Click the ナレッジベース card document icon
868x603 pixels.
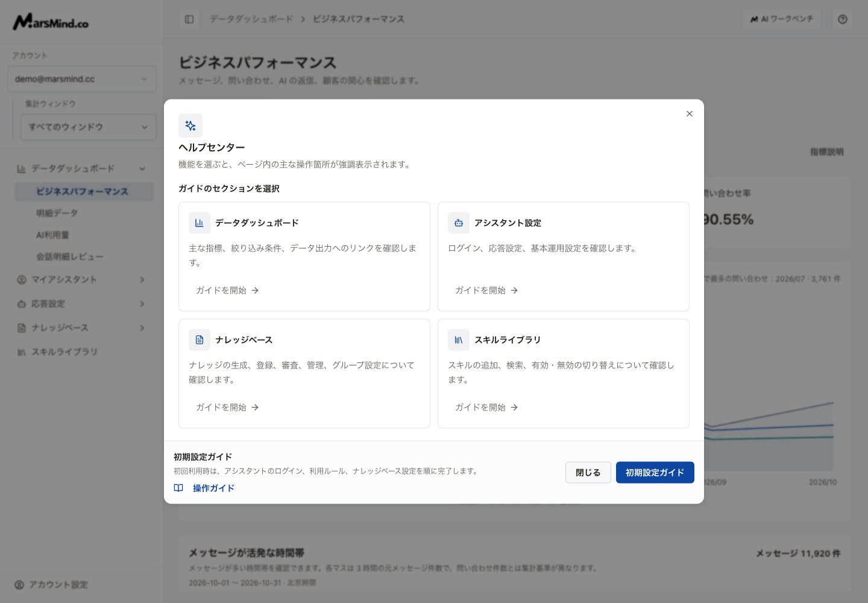click(200, 340)
